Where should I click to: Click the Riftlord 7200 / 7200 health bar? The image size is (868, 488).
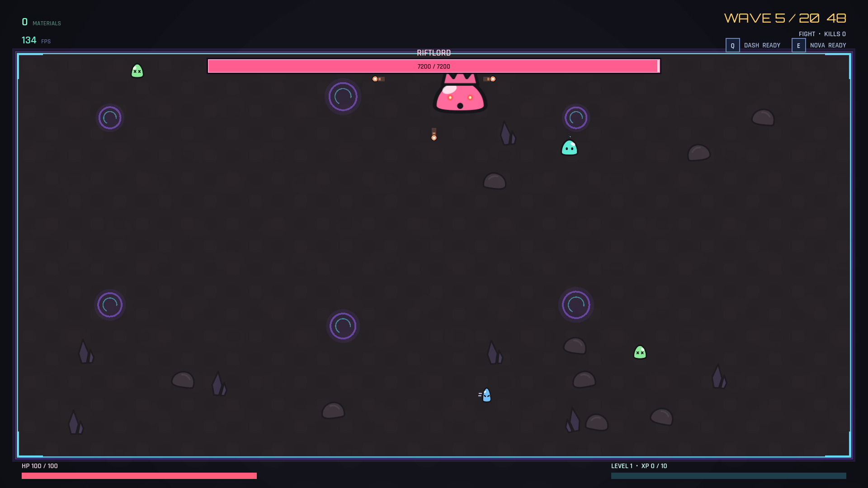coord(434,66)
